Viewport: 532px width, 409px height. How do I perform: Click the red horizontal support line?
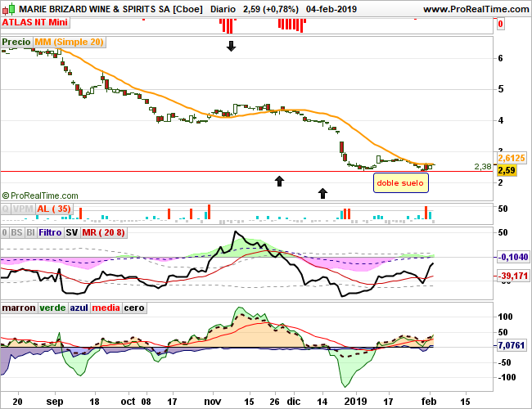point(246,172)
